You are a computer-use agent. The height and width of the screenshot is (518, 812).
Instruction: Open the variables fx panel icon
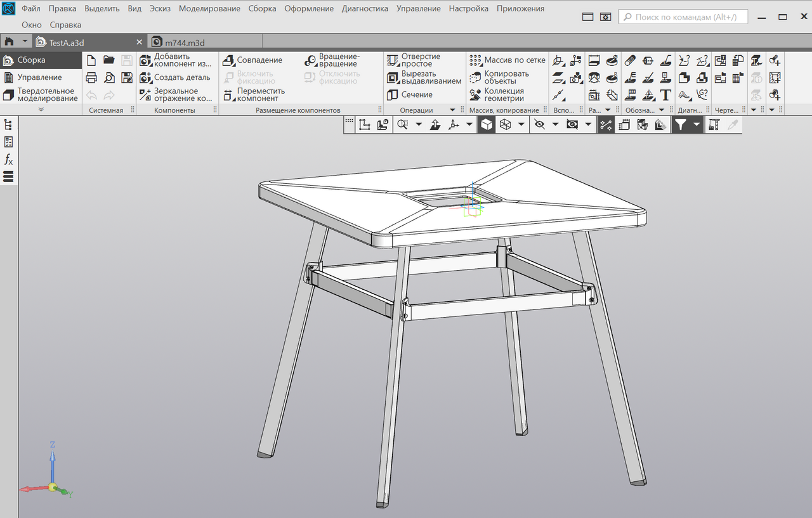pyautogui.click(x=9, y=159)
